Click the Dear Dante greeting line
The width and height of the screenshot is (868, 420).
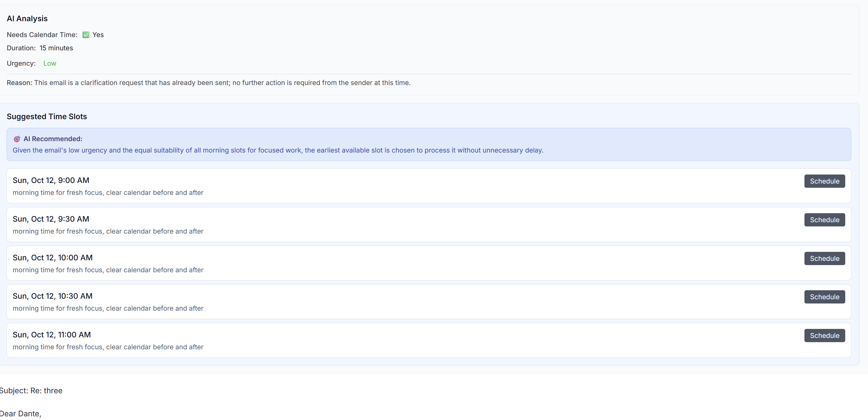[x=20, y=414]
